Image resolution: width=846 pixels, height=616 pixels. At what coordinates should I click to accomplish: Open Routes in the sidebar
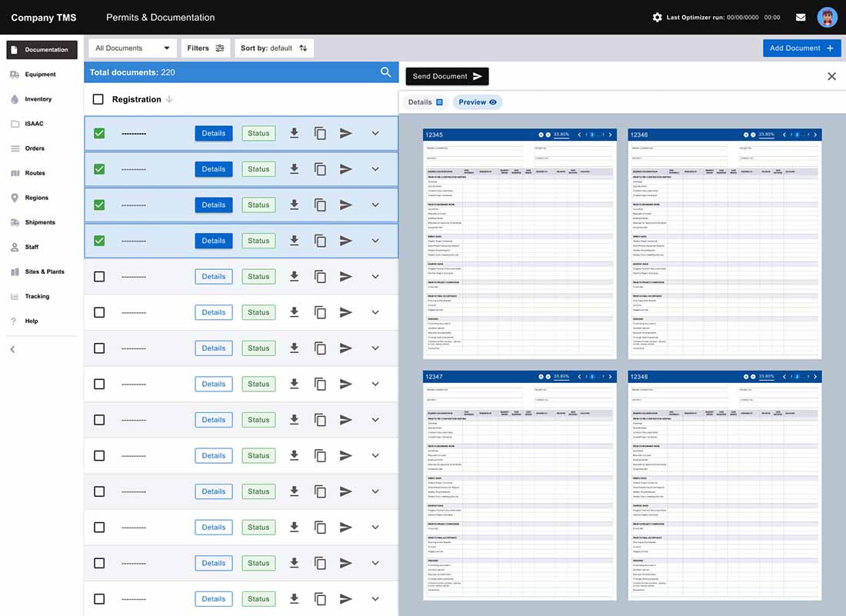(x=35, y=173)
